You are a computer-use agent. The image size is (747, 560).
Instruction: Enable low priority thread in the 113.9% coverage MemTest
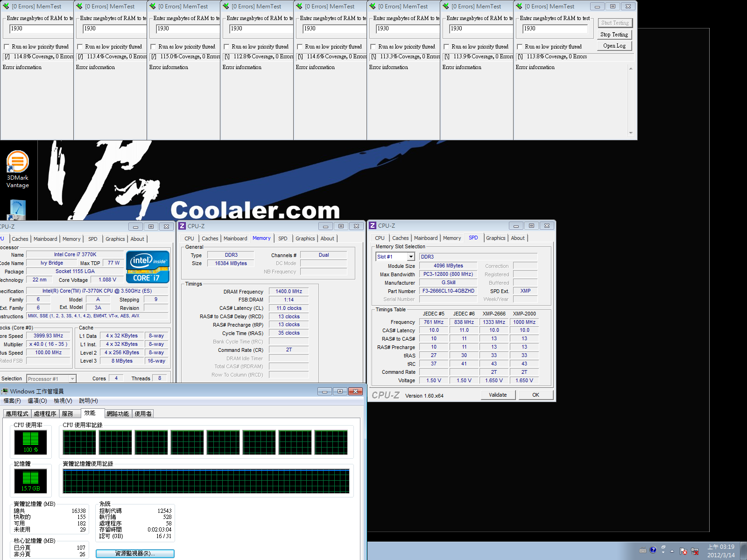point(446,47)
